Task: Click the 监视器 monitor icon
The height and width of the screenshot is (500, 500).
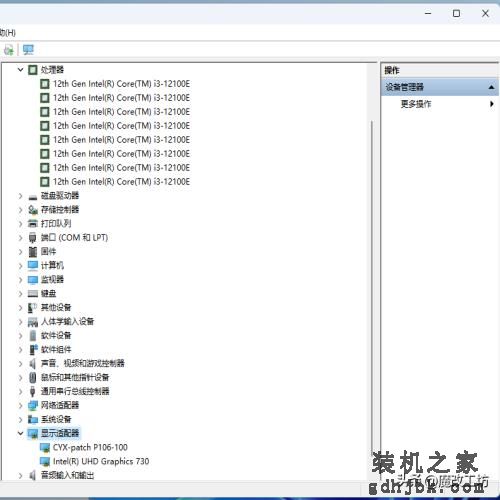Action: (x=33, y=280)
